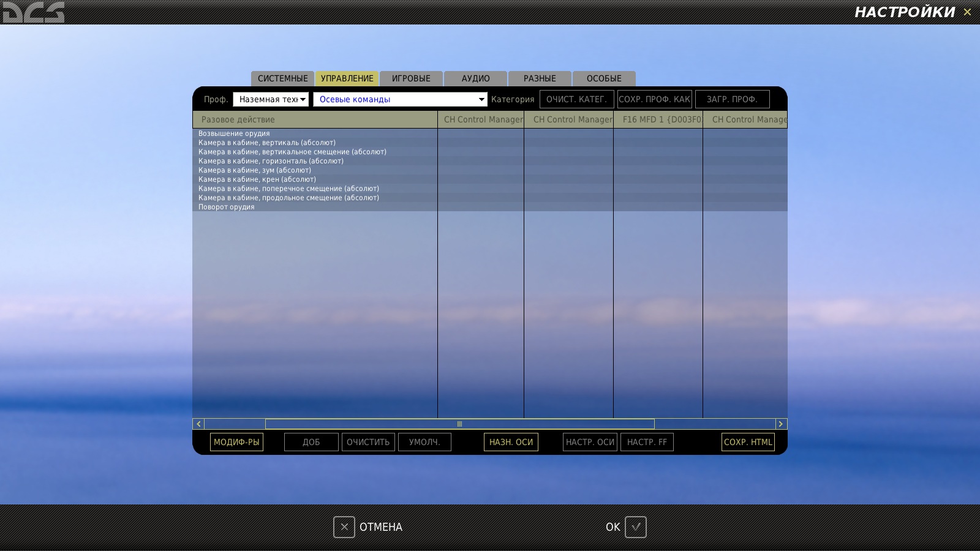
Task: Click the ОТМЕНА label
Action: (381, 527)
